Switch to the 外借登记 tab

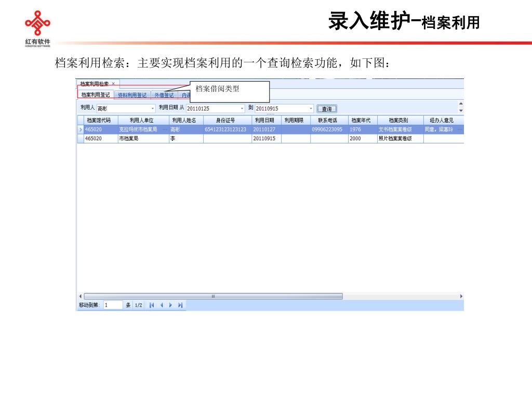(164, 95)
